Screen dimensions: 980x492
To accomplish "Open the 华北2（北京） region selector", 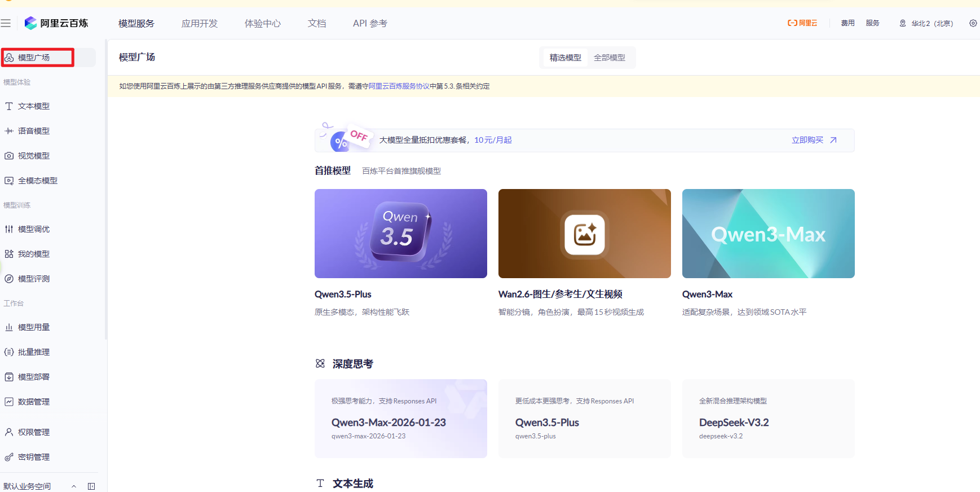I will [x=926, y=23].
